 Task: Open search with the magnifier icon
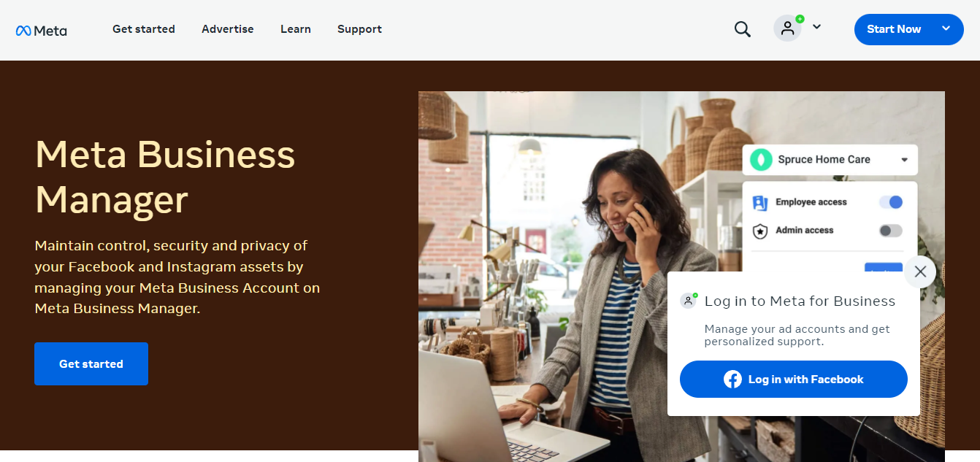coord(743,29)
